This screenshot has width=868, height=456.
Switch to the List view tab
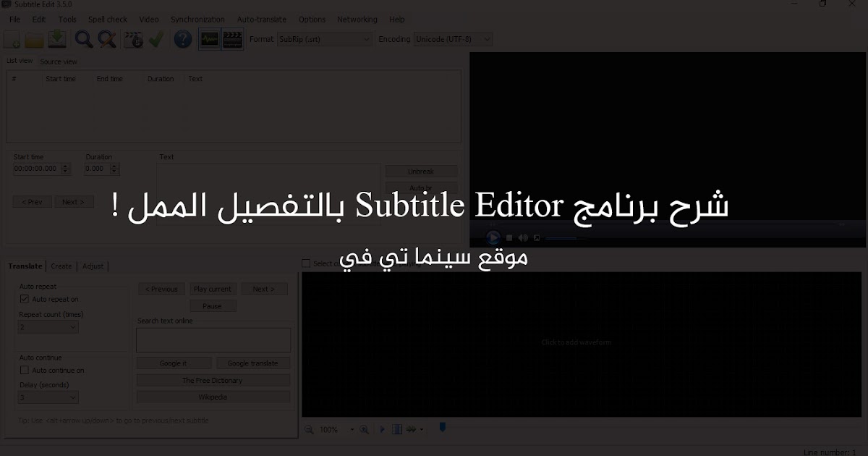point(20,61)
